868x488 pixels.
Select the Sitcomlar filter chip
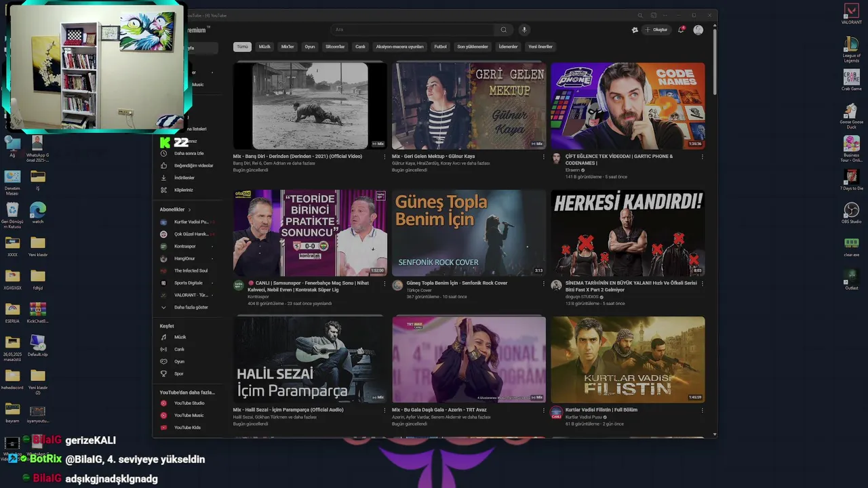point(335,47)
